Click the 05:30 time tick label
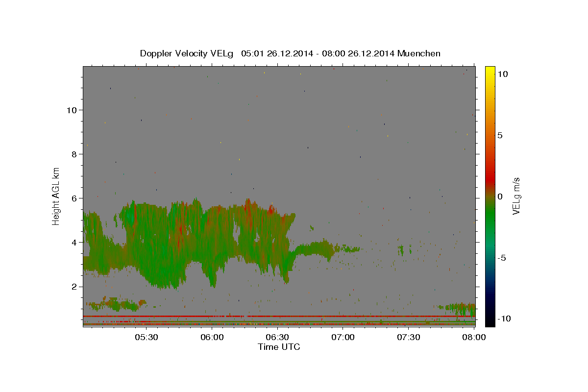This screenshot has width=588, height=392. (x=146, y=337)
